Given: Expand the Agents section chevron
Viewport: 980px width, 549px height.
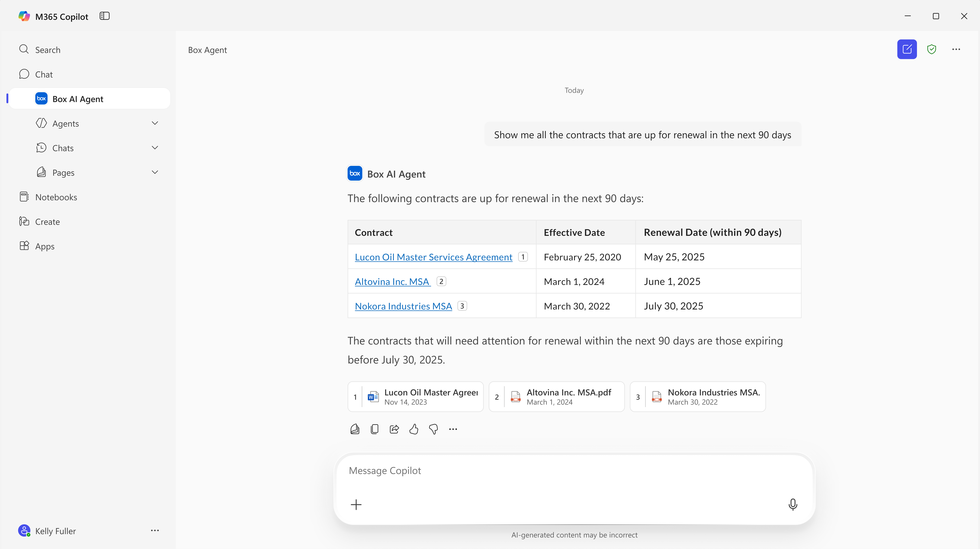Looking at the screenshot, I should [x=155, y=123].
